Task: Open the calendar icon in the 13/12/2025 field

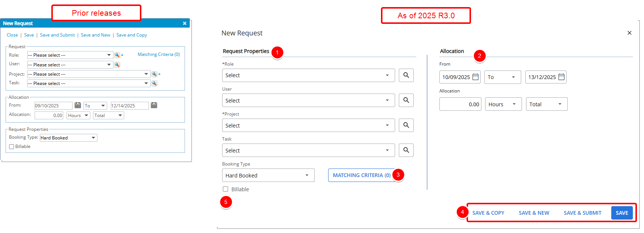Action: [x=561, y=77]
